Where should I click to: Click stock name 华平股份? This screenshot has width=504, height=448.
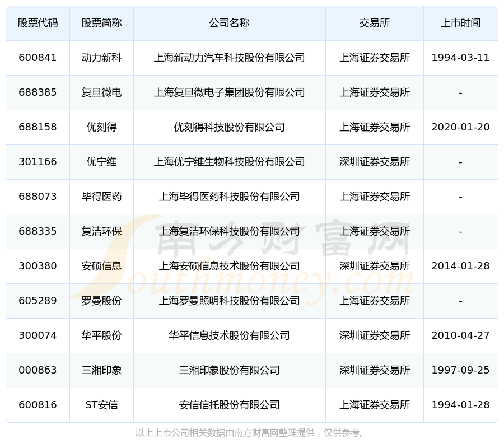[x=101, y=335]
